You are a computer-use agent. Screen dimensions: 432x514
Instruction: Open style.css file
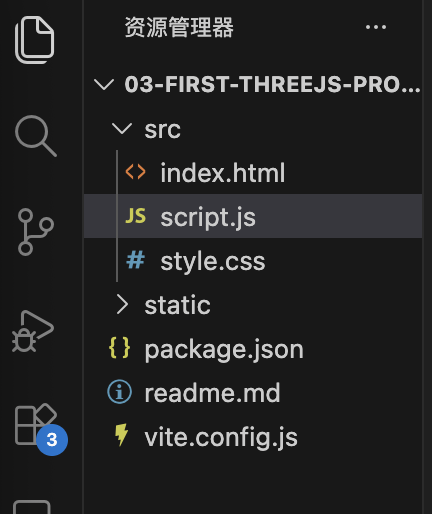point(253,260)
